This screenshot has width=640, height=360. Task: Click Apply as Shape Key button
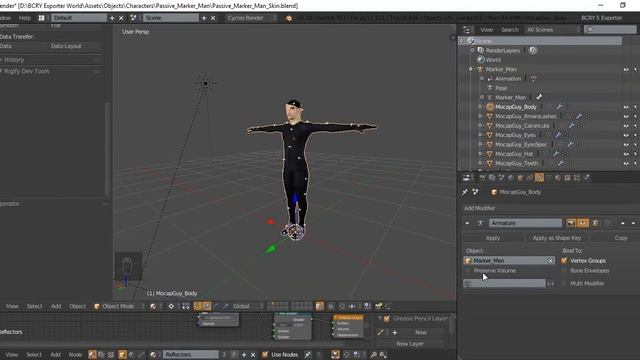(x=557, y=238)
